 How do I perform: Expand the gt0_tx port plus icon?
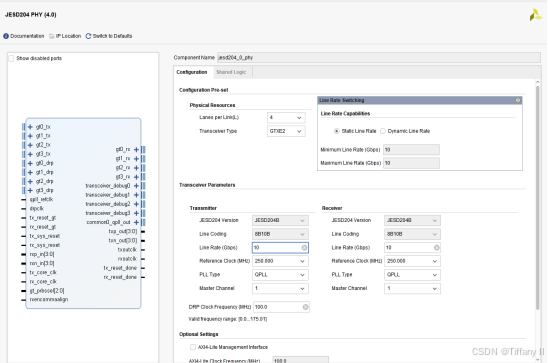point(30,127)
